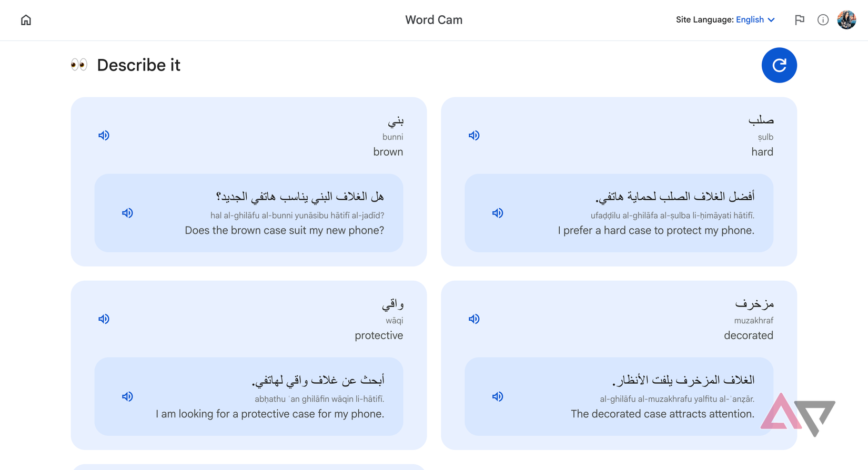
Task: Play audio for the word "brown"
Action: (104, 135)
